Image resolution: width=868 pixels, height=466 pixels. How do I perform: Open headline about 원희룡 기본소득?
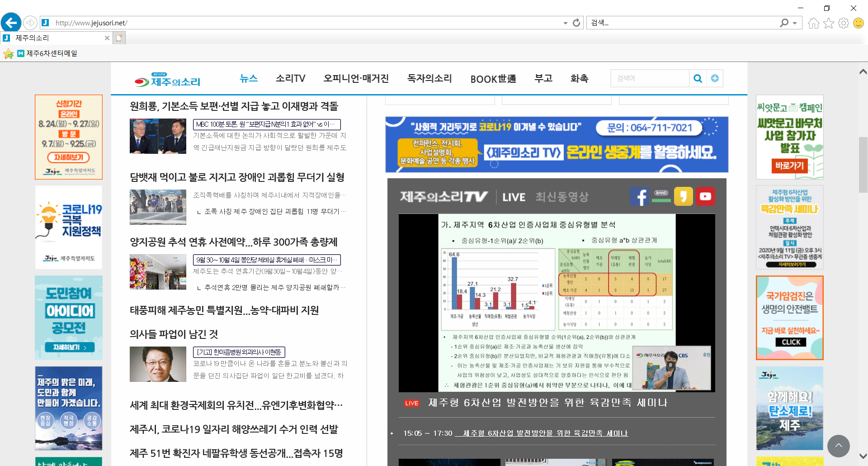tap(234, 106)
